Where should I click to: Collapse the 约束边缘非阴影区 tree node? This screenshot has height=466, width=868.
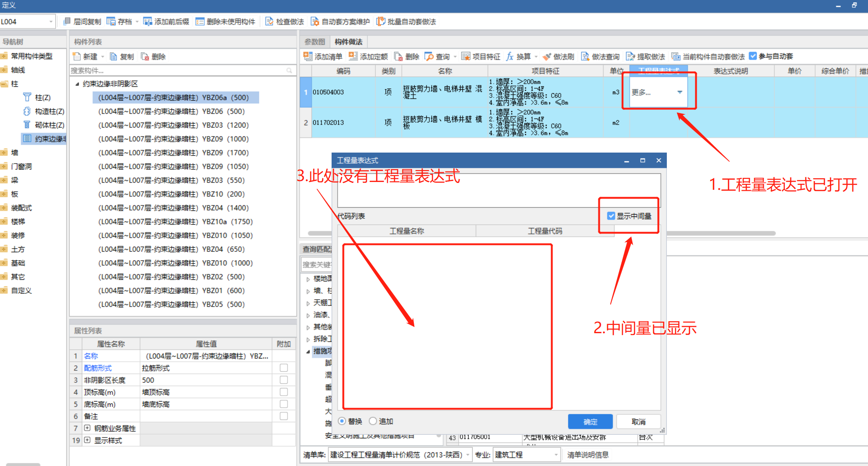coord(77,84)
